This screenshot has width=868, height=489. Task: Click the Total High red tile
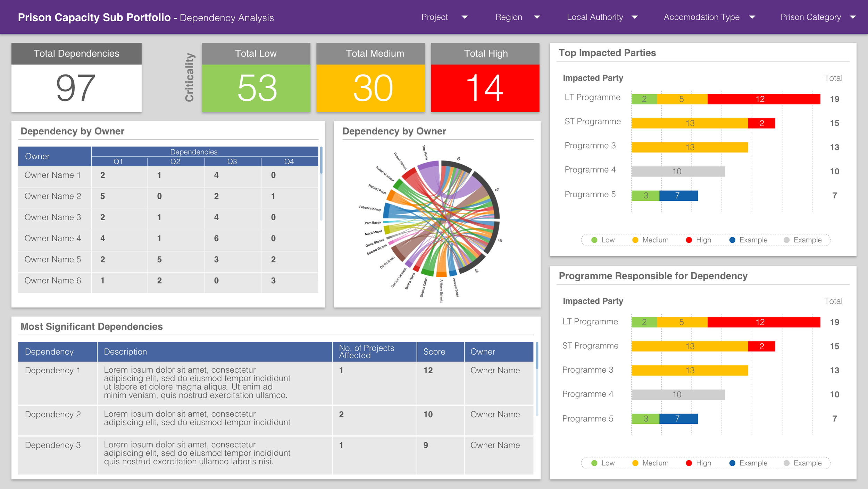tap(485, 88)
